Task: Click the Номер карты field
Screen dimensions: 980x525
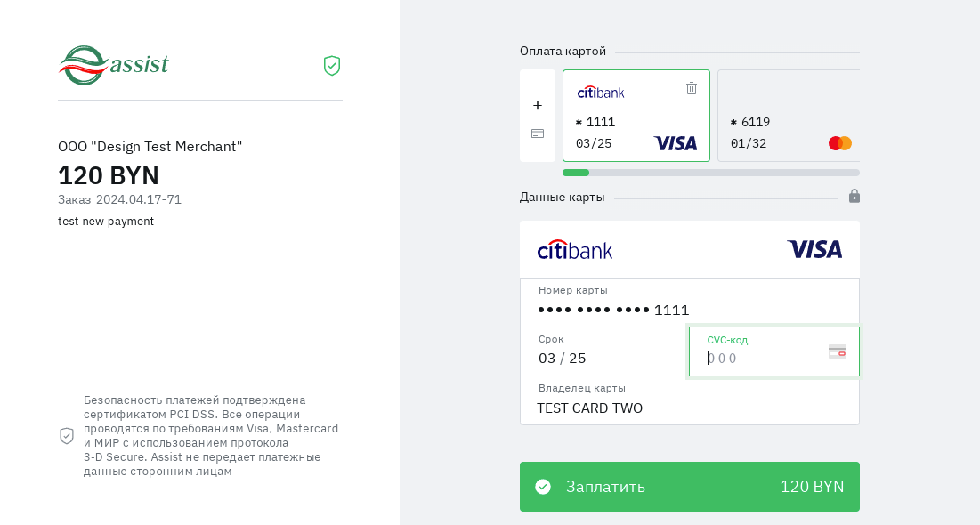Action: [x=689, y=310]
